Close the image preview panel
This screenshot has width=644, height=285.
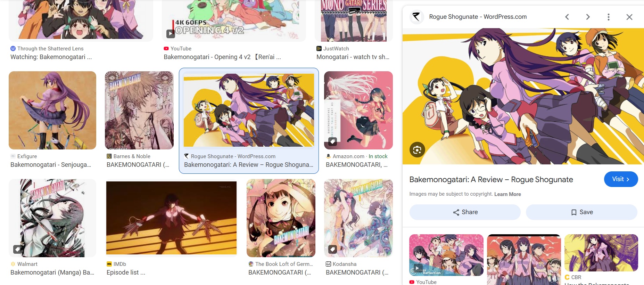(629, 17)
